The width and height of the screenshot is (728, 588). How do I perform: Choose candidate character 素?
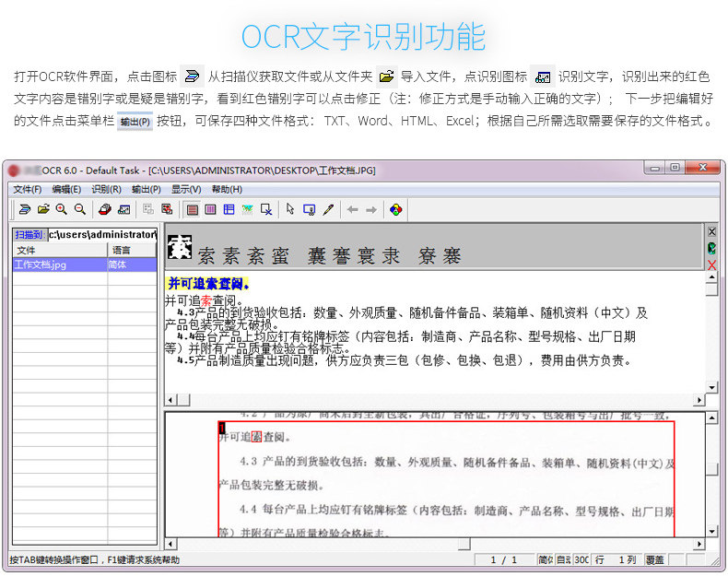(231, 256)
